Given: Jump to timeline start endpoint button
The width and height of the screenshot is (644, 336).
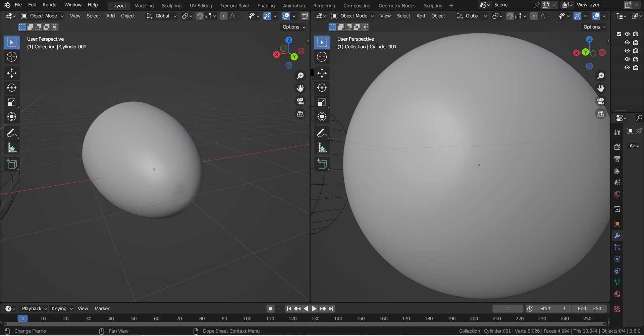Looking at the screenshot, I should click(289, 308).
